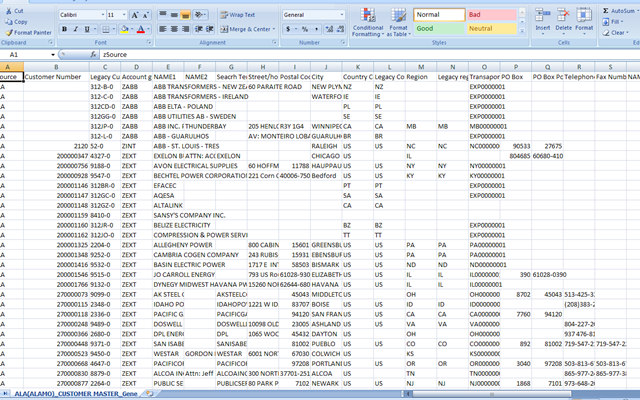The height and width of the screenshot is (400, 640).
Task: Apply the Normal cell style
Action: 439,15
